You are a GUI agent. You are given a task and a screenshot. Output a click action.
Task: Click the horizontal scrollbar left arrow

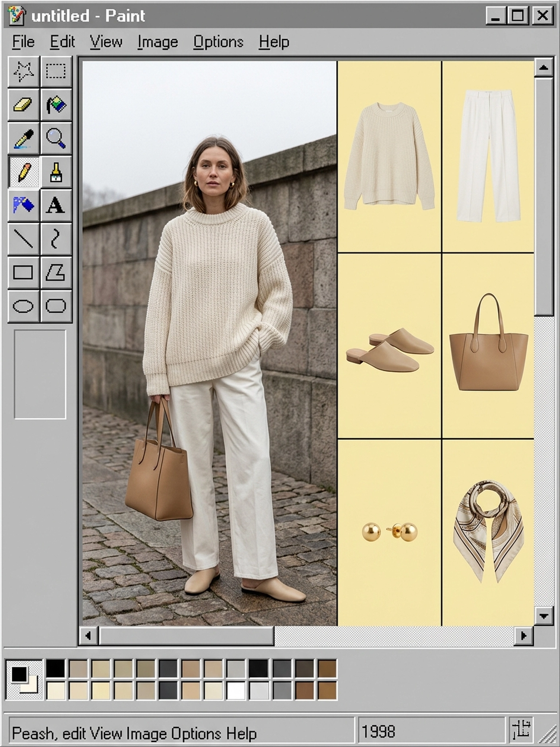(88, 636)
